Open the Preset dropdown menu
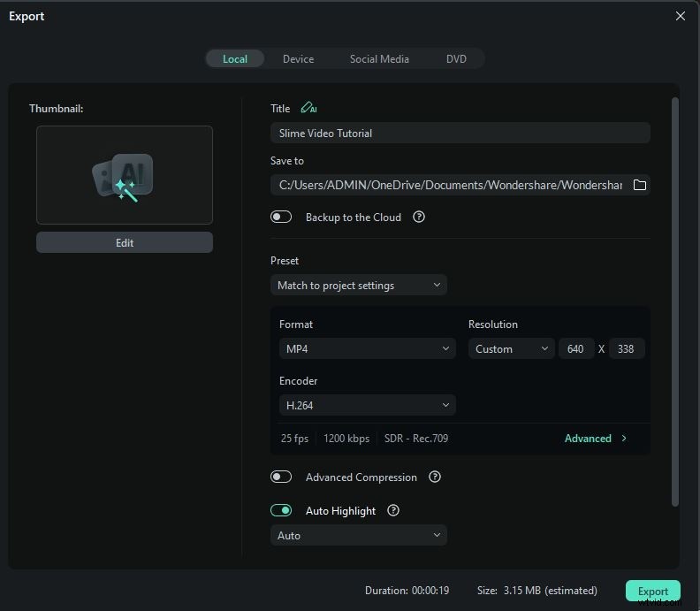Screen dimensions: 700x611 point(359,285)
